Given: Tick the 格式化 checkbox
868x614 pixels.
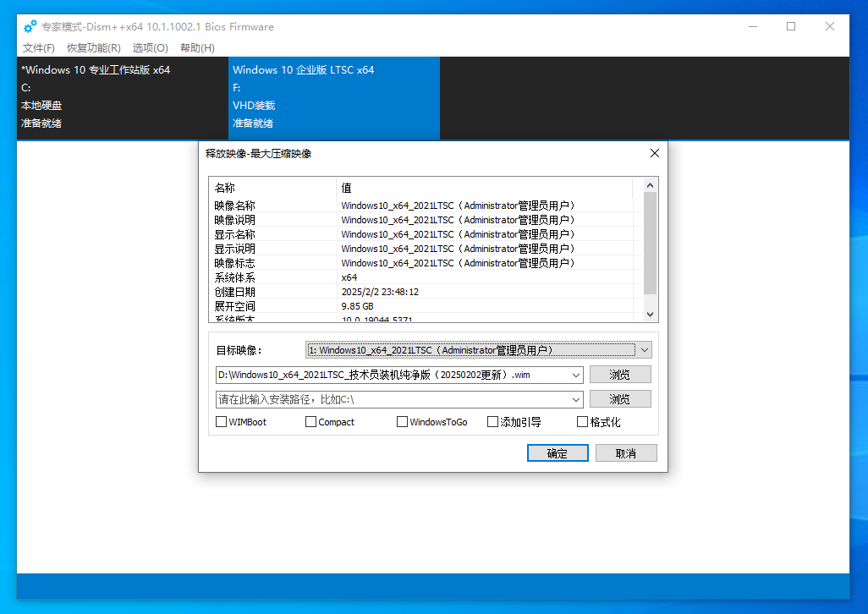Looking at the screenshot, I should coord(583,422).
